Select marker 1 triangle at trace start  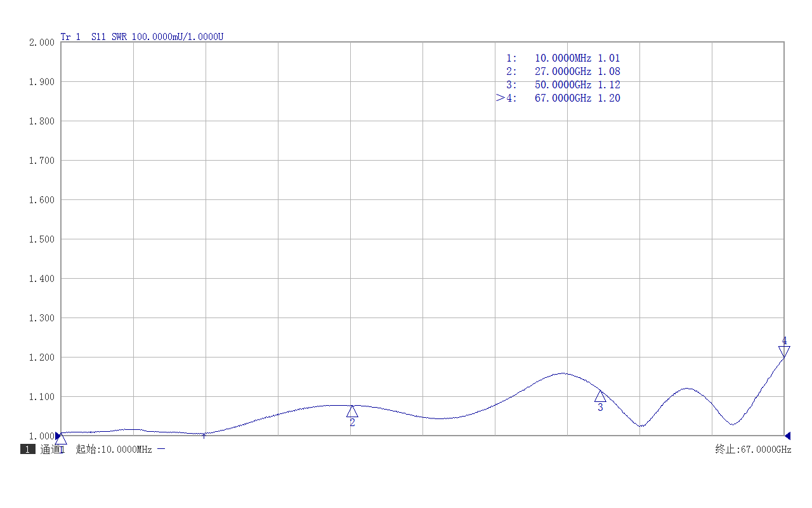tap(61, 439)
